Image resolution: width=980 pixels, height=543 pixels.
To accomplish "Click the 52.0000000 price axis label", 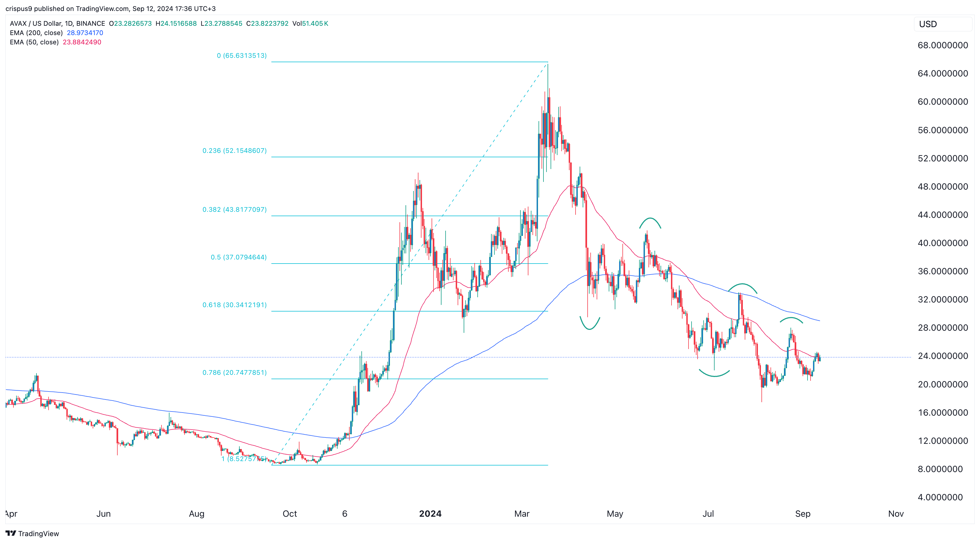I will [943, 158].
